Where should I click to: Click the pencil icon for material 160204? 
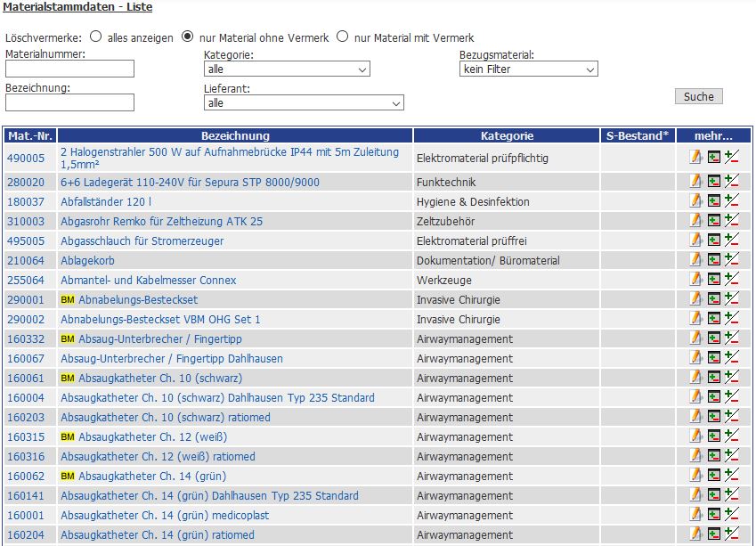point(695,534)
